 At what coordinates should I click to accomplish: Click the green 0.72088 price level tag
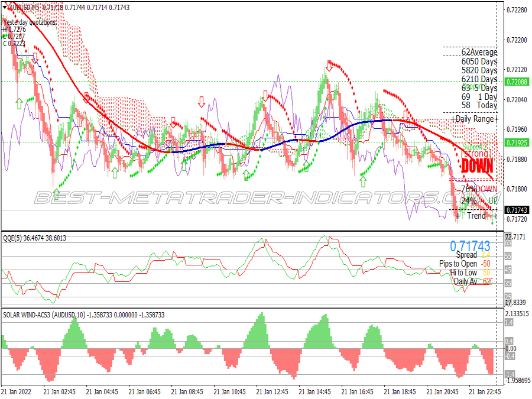click(517, 82)
